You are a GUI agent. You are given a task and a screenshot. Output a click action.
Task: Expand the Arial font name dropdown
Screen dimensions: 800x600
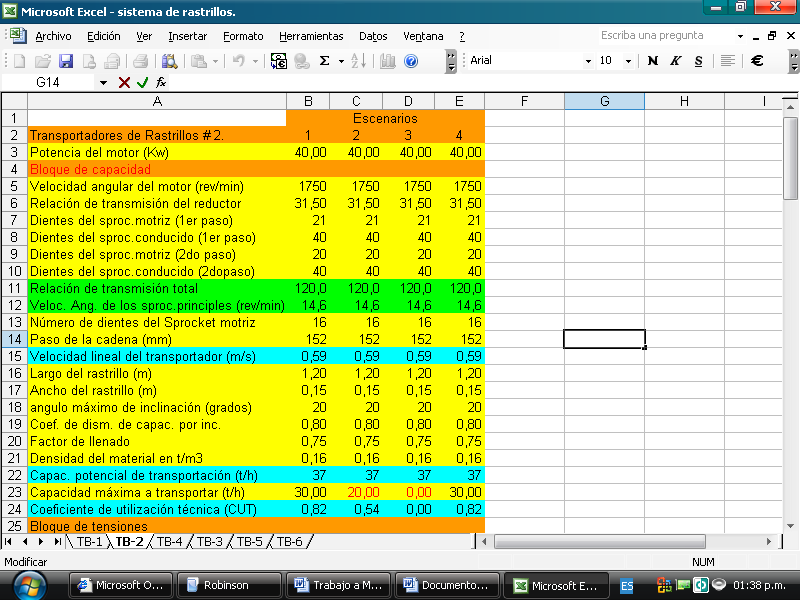588,61
